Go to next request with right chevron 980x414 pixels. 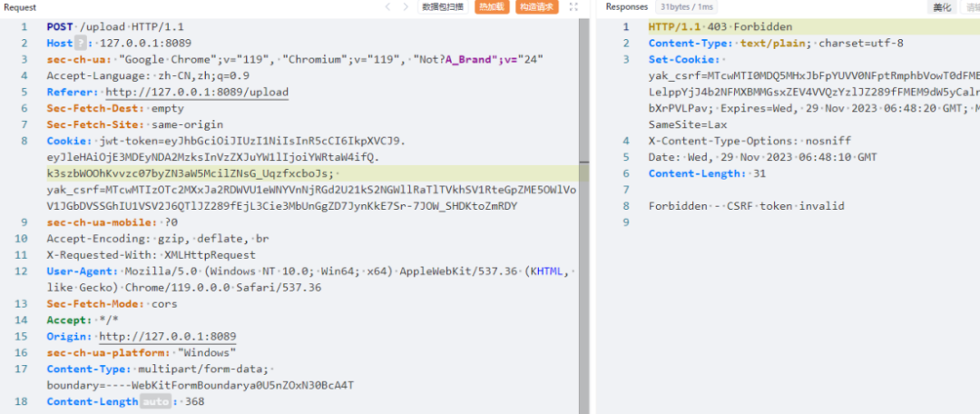406,7
